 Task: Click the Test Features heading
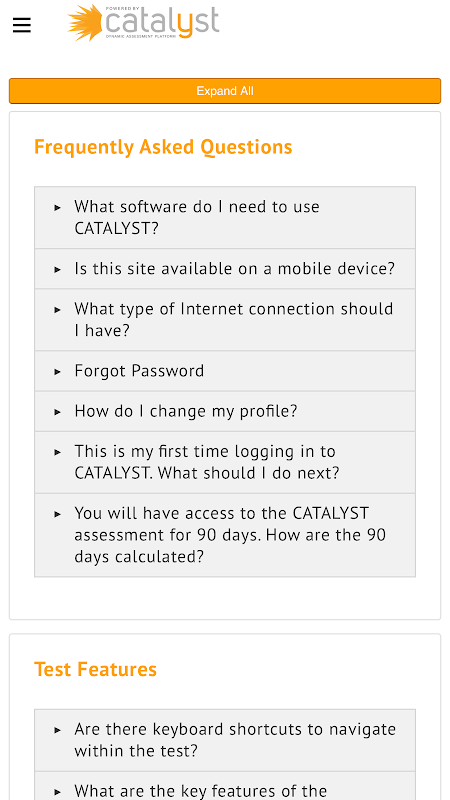point(95,669)
